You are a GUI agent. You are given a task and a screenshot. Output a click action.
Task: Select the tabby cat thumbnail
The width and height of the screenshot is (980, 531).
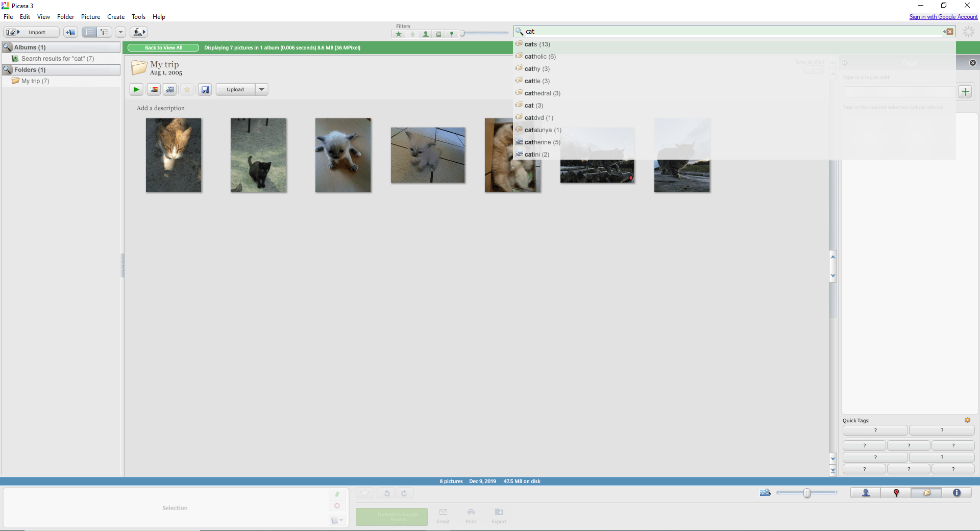[x=174, y=155]
